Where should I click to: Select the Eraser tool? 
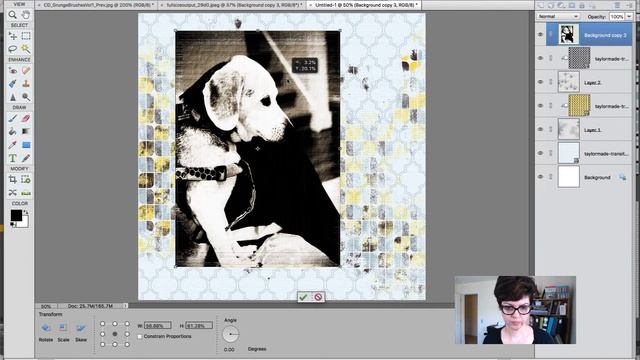pyautogui.click(x=26, y=118)
